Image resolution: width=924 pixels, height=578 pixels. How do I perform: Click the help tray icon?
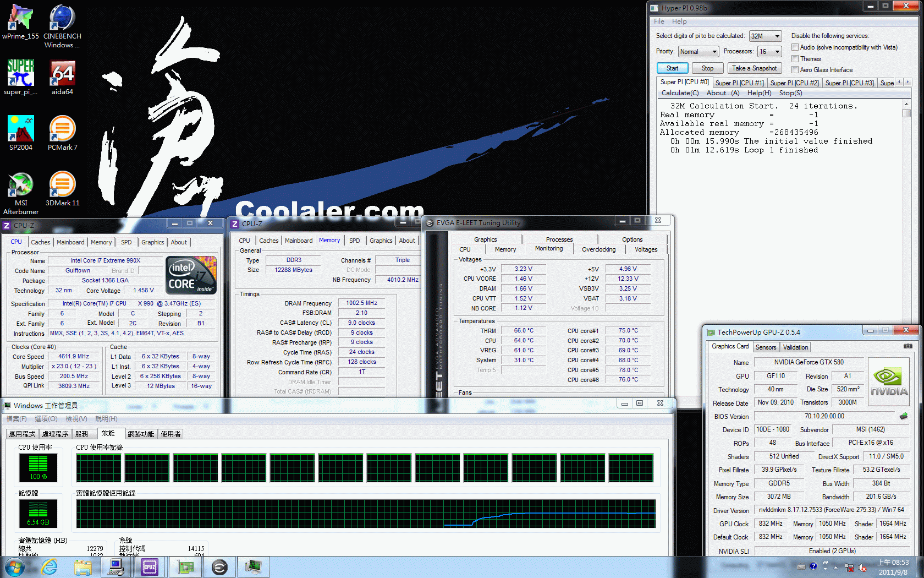click(x=813, y=566)
